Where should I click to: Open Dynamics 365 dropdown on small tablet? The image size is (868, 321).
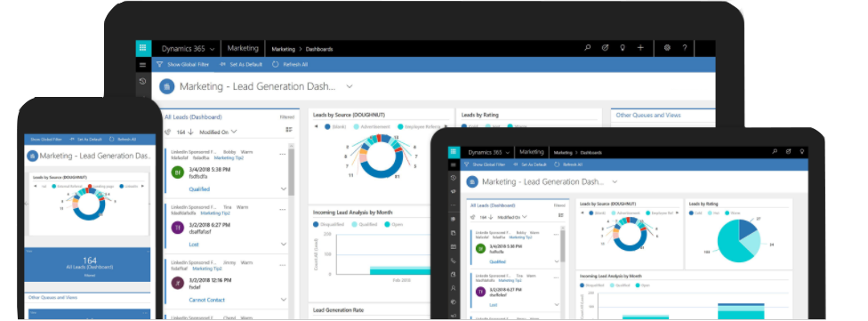(488, 152)
